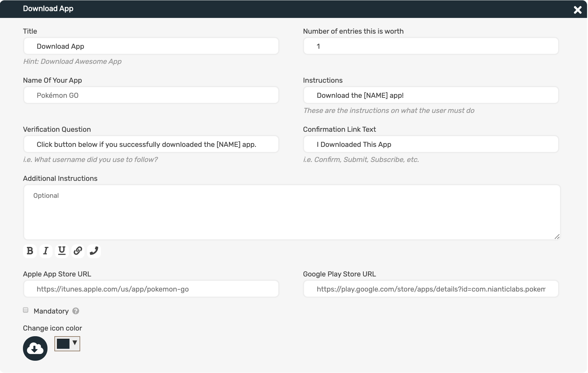Apply bold formatting in Additional Instructions
The image size is (588, 373).
(30, 251)
